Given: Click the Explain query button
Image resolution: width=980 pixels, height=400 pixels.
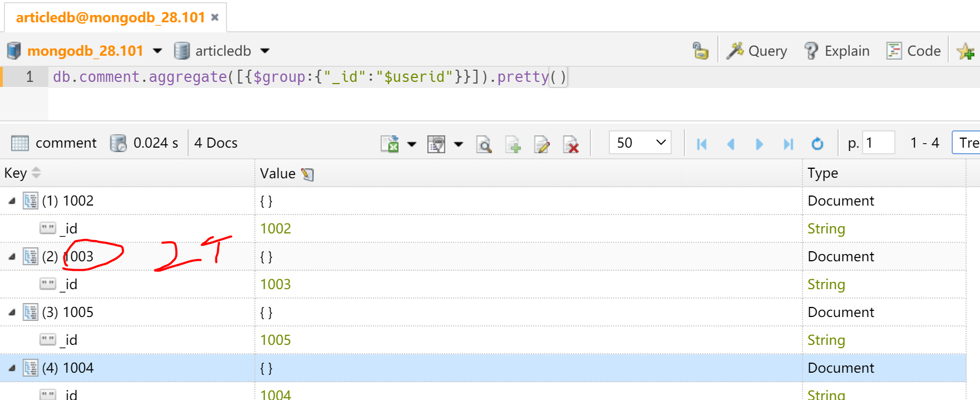Looking at the screenshot, I should pyautogui.click(x=836, y=51).
